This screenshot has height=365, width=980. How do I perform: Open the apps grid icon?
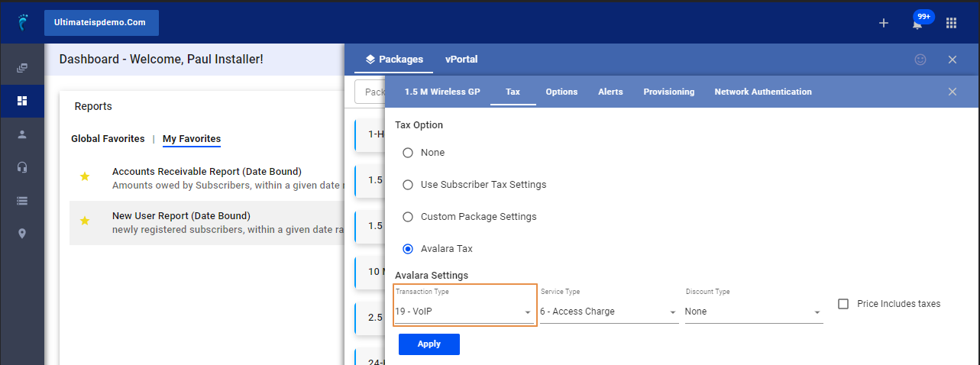pos(951,23)
